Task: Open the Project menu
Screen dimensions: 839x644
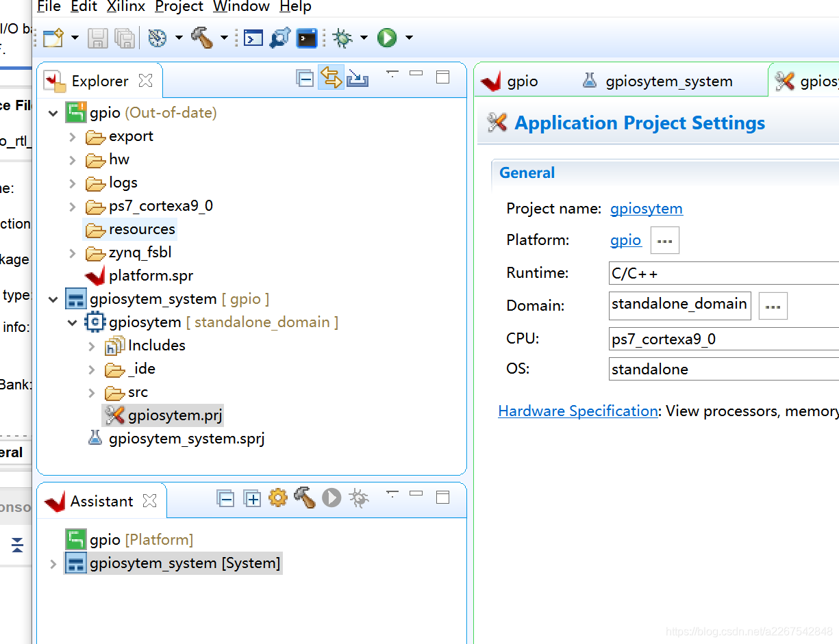Action: 179,7
